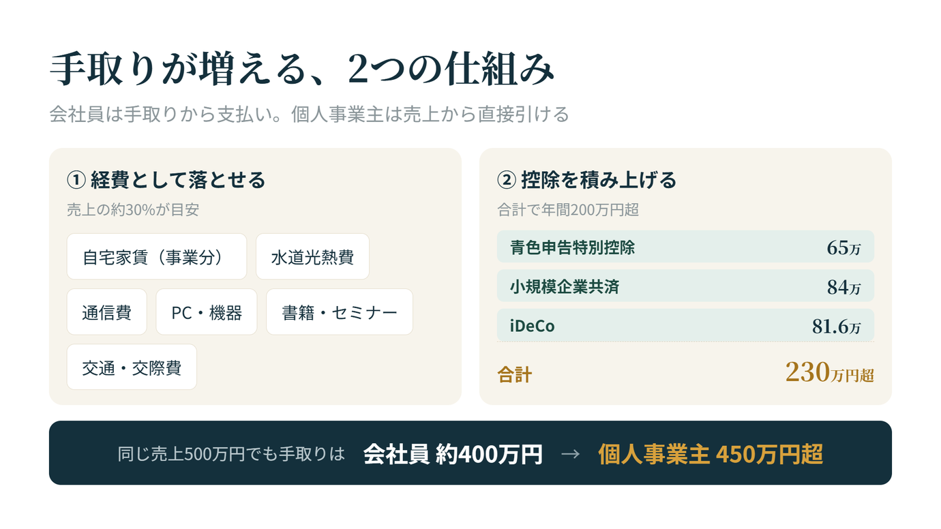The image size is (941, 529).
Task: Select the 交通・交際費 chip
Action: point(132,367)
